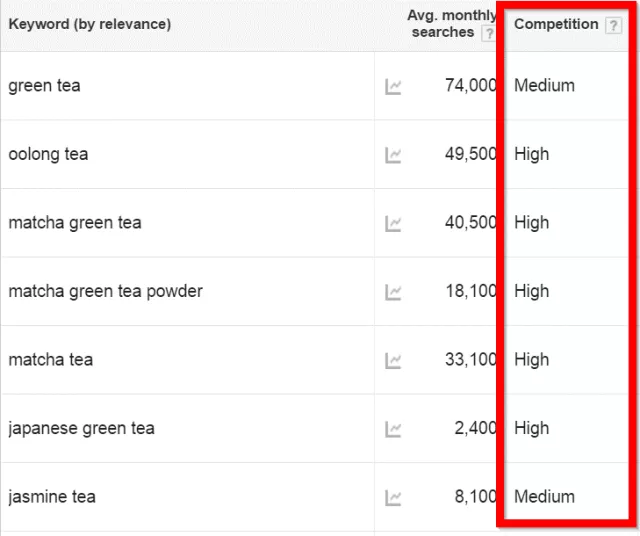
Task: View trend chart icon for matcha tea
Action: 393,360
